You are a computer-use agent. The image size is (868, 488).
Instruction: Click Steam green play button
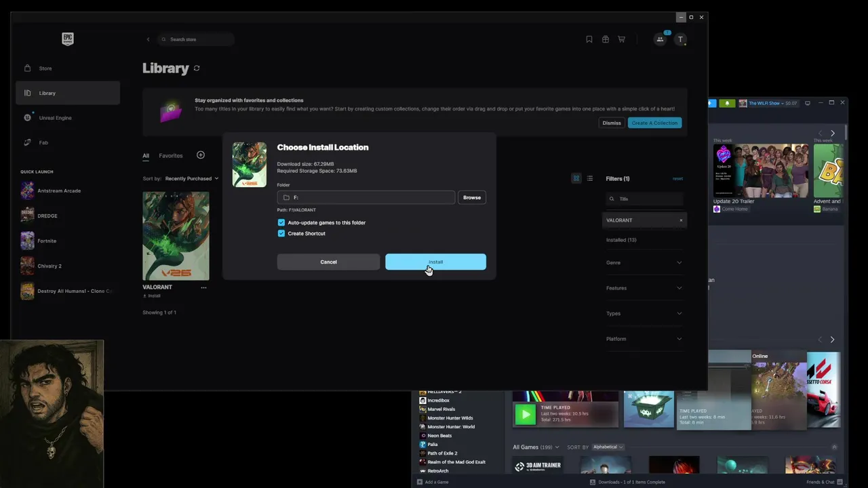pos(525,415)
